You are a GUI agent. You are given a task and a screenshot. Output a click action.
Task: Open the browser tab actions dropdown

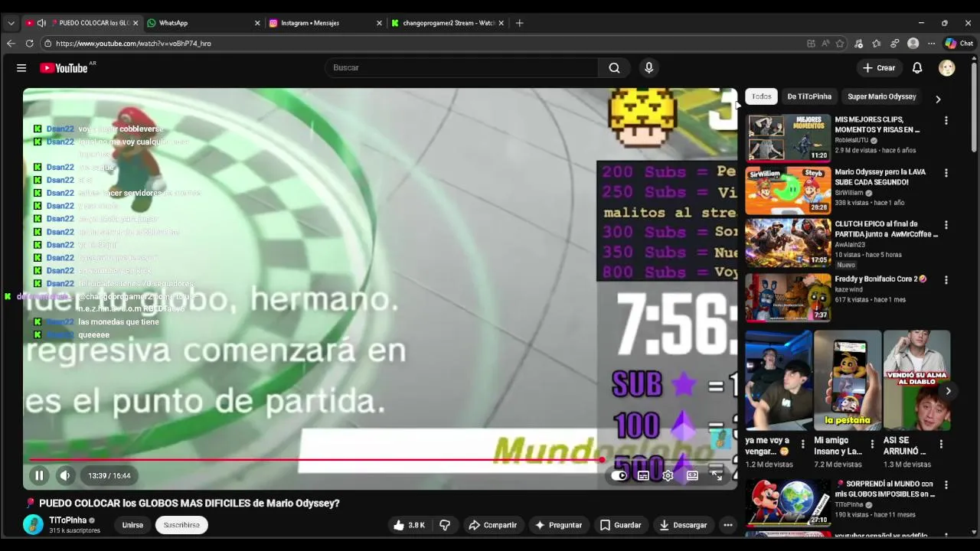pyautogui.click(x=11, y=23)
